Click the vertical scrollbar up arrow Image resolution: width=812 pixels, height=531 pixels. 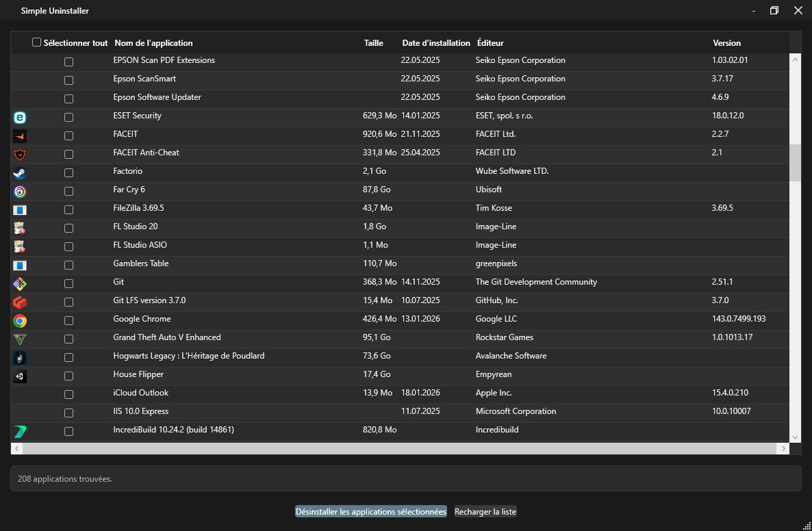coord(795,60)
